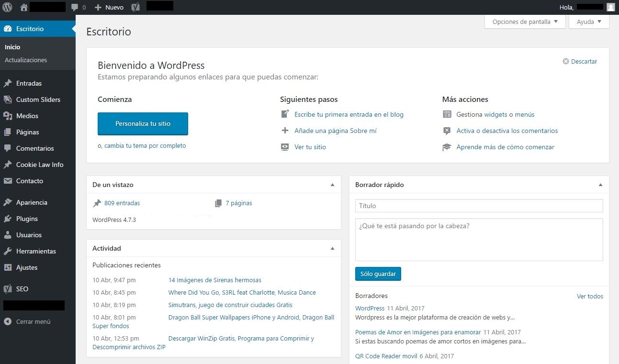Click the graduation cap icon beside Aprende más
The image size is (619, 364).
click(x=447, y=147)
